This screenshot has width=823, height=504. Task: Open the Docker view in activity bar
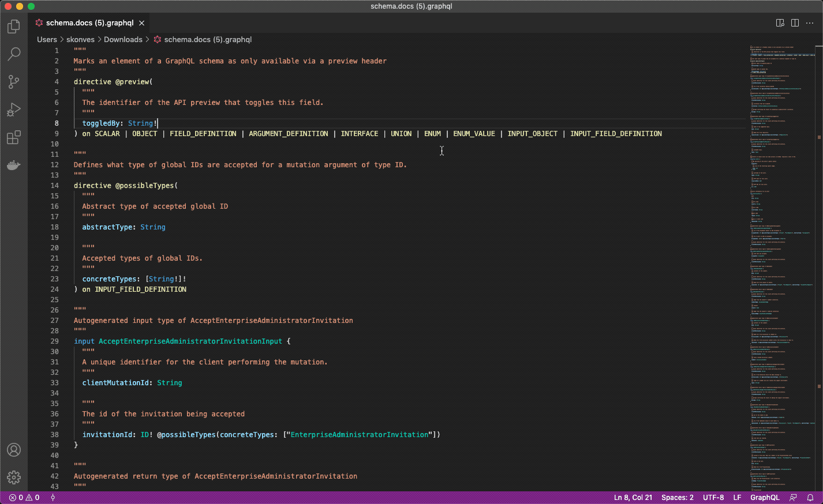(x=14, y=166)
